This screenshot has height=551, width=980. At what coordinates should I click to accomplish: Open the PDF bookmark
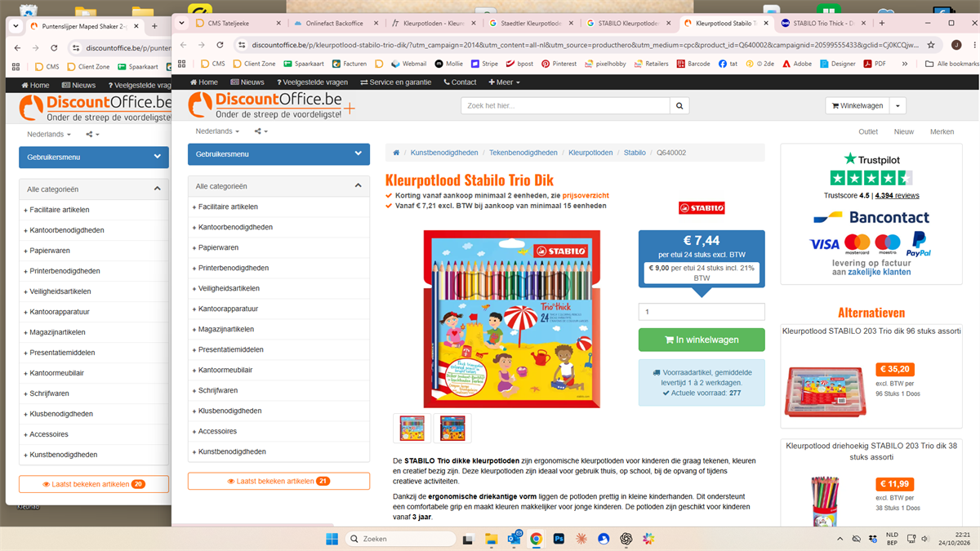(874, 64)
